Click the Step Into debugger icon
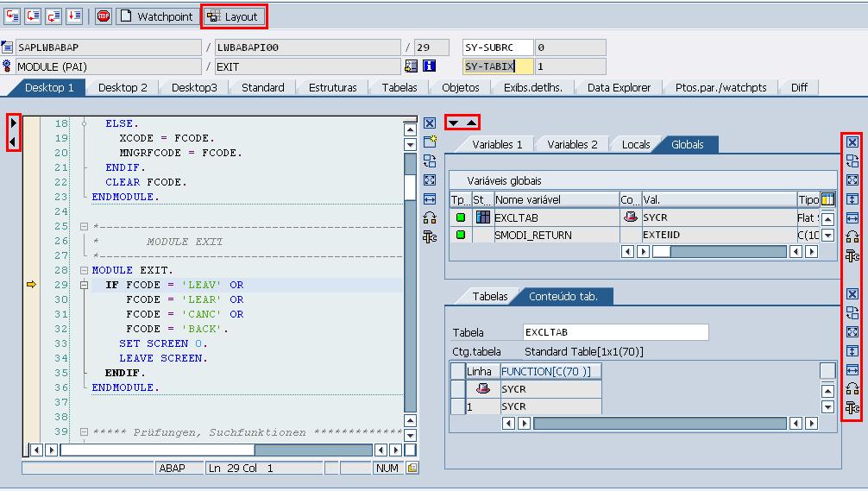 (x=13, y=16)
